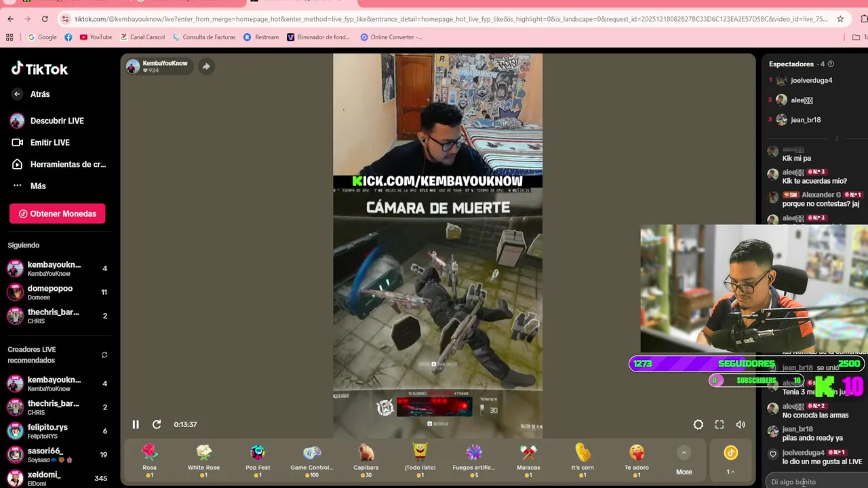This screenshot has height=488, width=868.
Task: Send a Pop Fest gift
Action: 258,461
